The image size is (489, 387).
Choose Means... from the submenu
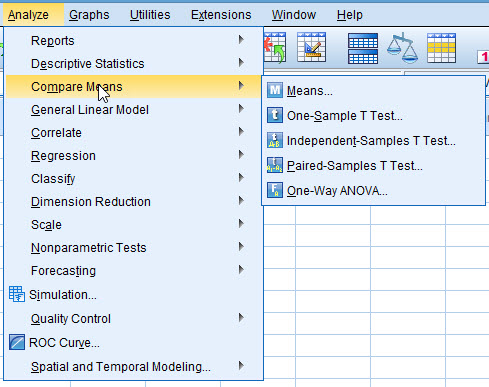pos(373,91)
